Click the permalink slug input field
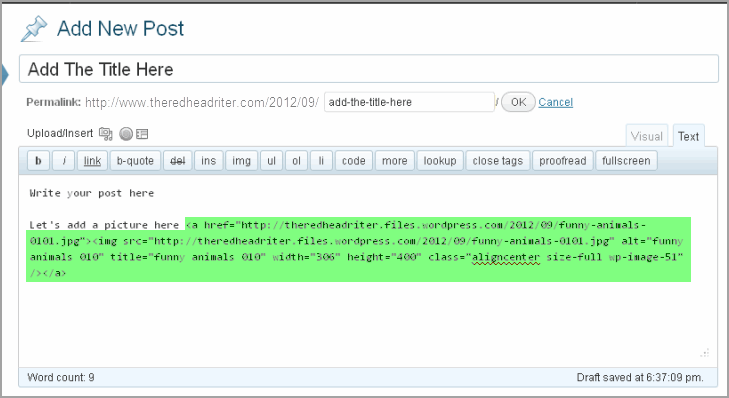729x398 pixels. tap(409, 102)
